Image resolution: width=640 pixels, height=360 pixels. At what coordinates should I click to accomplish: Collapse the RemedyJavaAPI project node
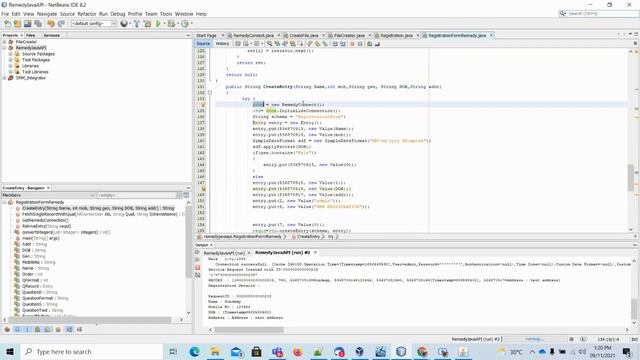[4, 48]
